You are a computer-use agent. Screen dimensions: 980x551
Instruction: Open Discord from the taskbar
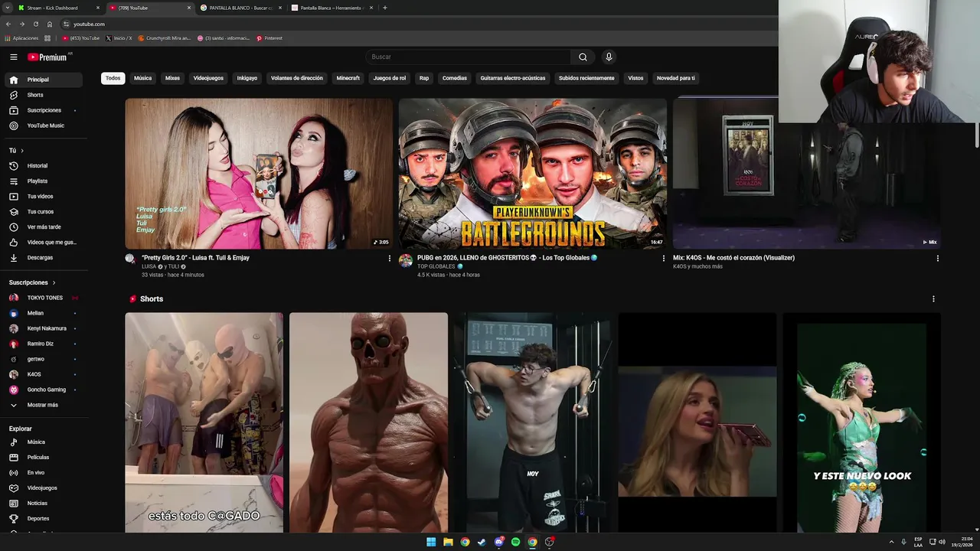[x=498, y=542]
